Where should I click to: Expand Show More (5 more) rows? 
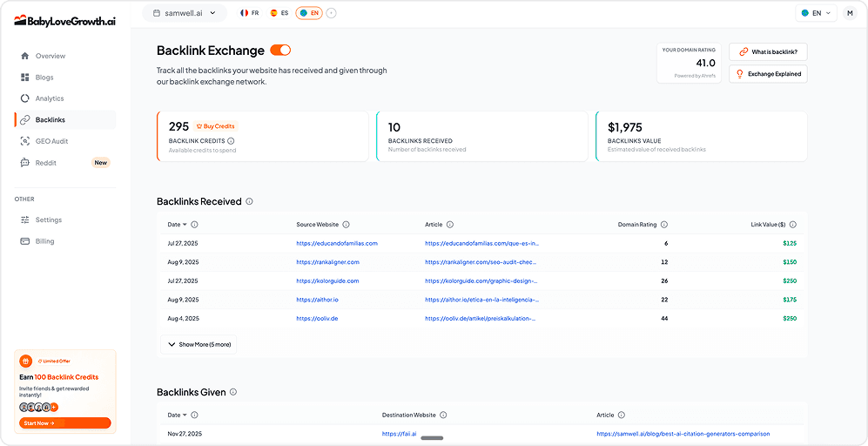[x=198, y=344]
